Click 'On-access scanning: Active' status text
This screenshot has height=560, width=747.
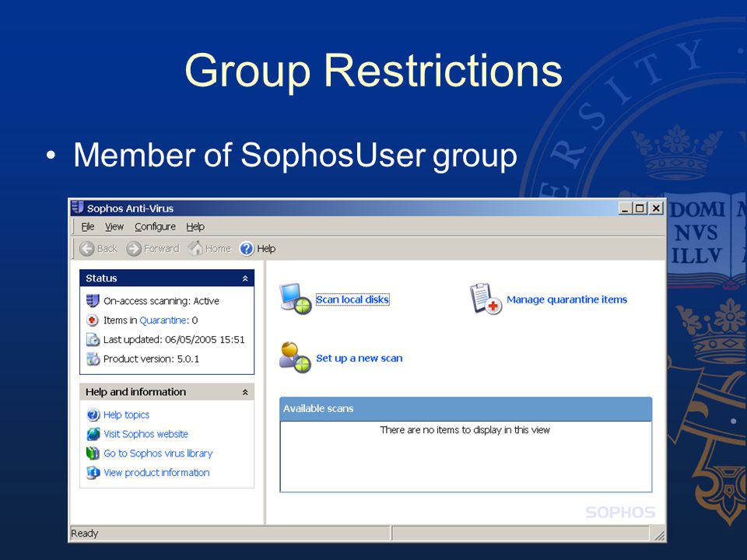(161, 301)
